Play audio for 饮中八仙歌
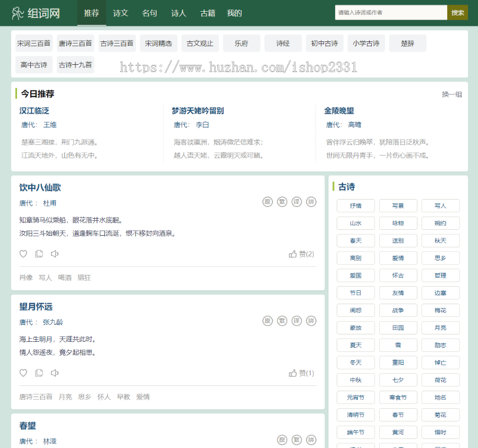 coord(54,254)
